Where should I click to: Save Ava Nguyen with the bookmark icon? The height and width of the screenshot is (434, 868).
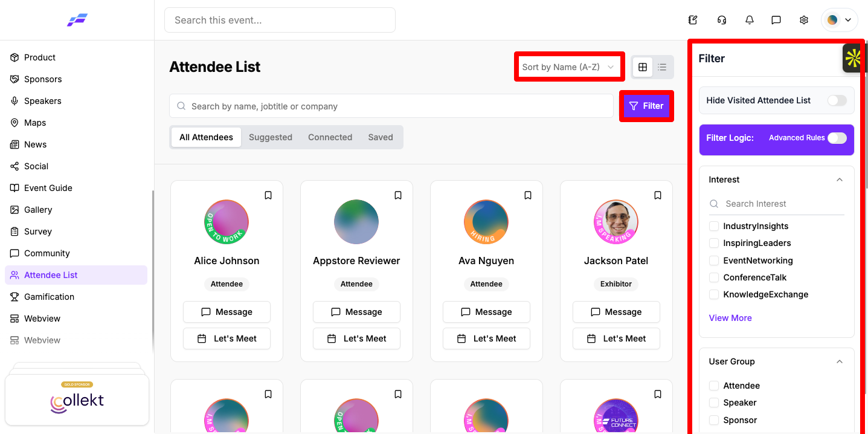528,195
